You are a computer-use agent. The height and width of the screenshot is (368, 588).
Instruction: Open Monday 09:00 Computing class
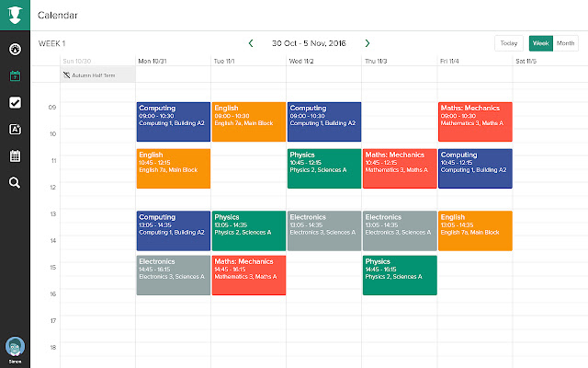(x=173, y=121)
